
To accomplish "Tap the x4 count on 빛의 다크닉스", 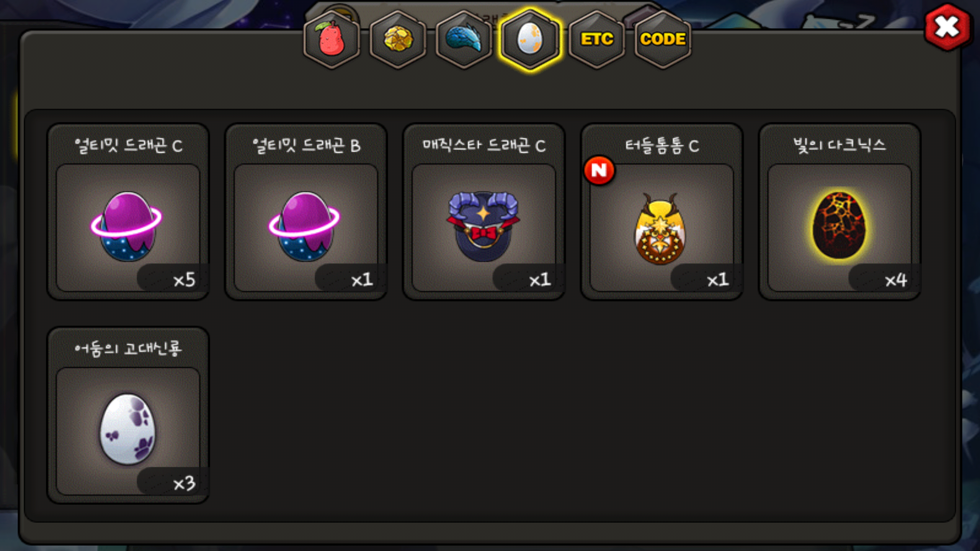I will 896,280.
